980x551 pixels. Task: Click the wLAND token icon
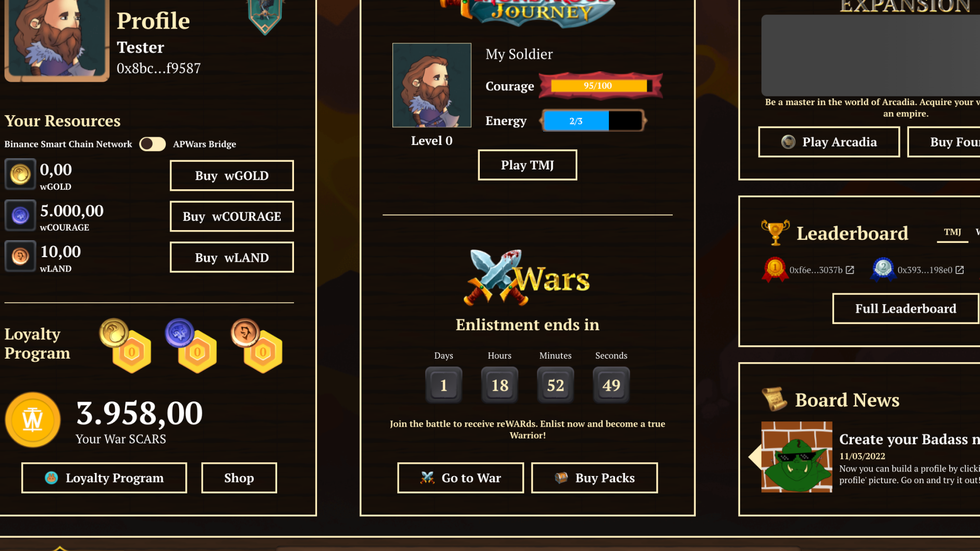[x=20, y=256]
